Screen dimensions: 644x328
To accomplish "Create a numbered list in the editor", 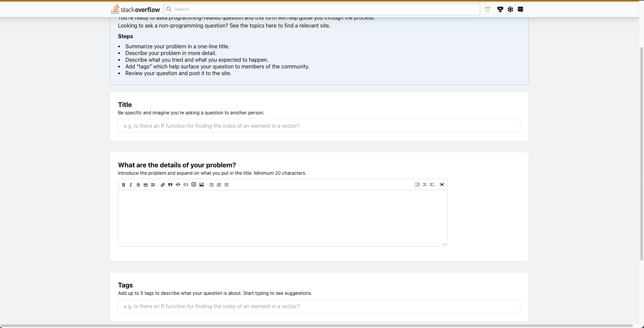I will pos(219,185).
